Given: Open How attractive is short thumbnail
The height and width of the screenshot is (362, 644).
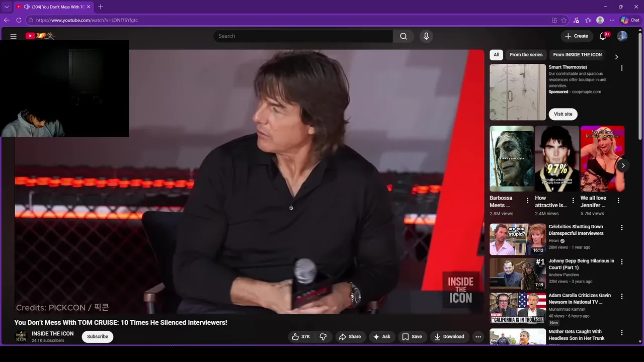Looking at the screenshot, I should tap(557, 159).
